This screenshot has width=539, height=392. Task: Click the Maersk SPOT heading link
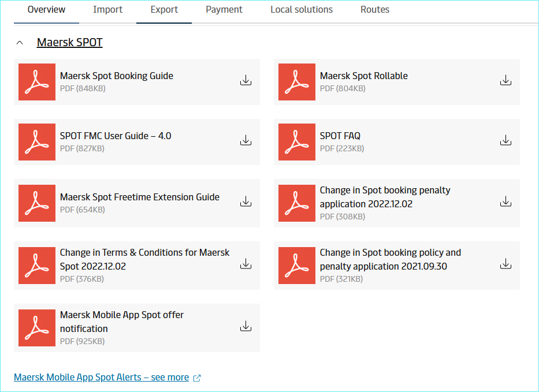(69, 43)
